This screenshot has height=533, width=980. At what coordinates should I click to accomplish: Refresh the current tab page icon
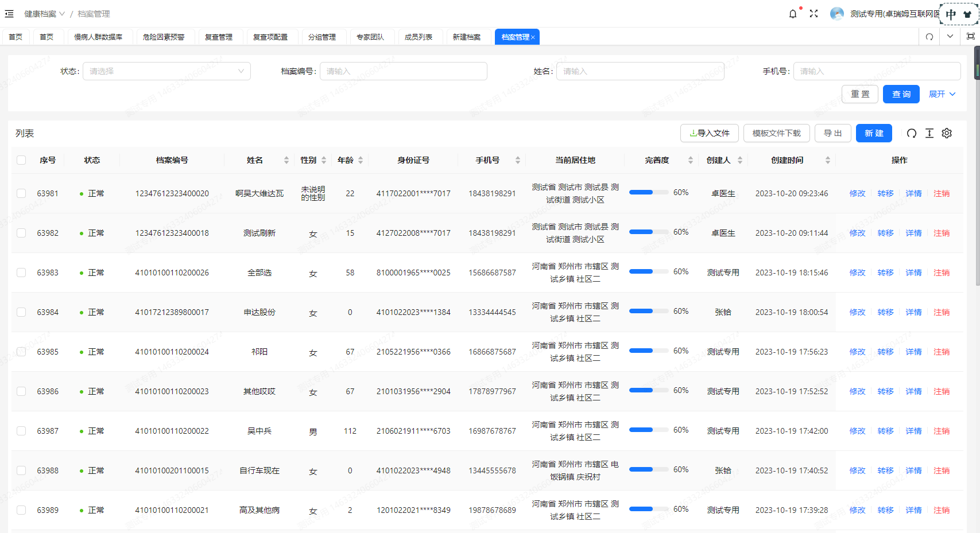coord(929,37)
